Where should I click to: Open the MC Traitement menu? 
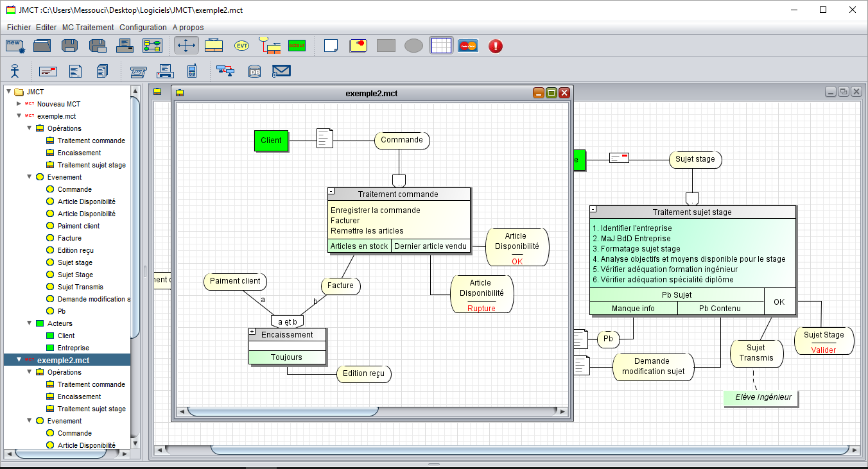(88, 27)
